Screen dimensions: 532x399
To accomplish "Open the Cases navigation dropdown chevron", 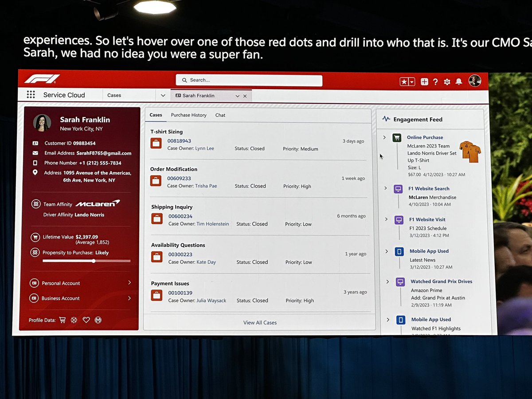I will (x=163, y=95).
